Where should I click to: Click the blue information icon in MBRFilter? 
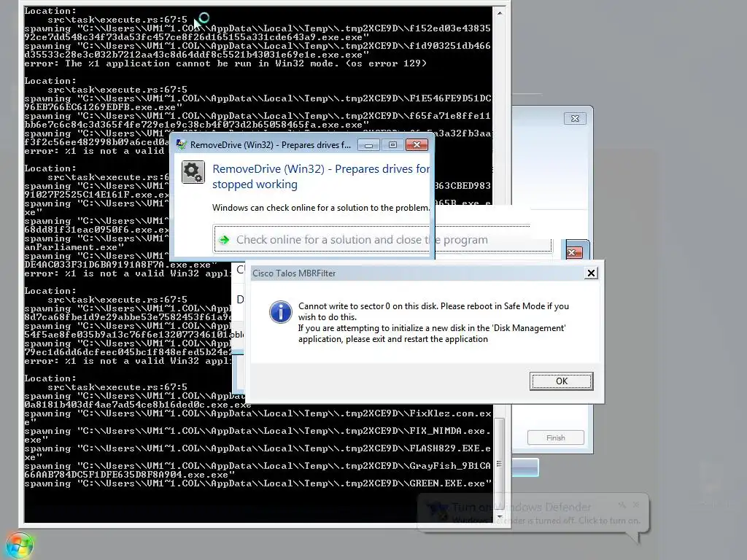tap(281, 312)
